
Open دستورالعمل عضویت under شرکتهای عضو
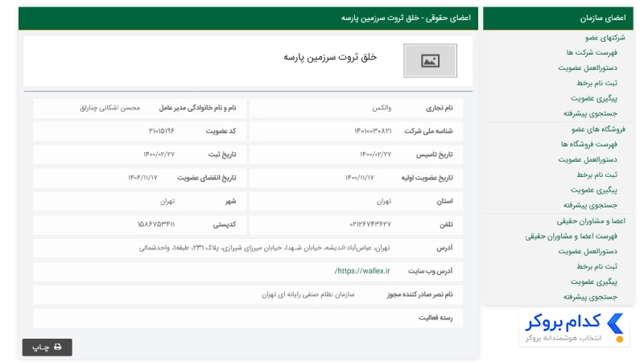click(588, 68)
